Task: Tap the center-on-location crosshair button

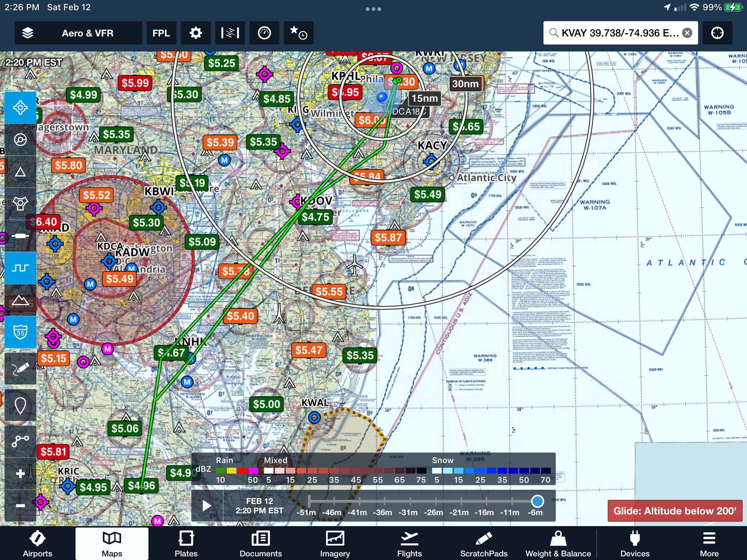Action: [x=717, y=33]
